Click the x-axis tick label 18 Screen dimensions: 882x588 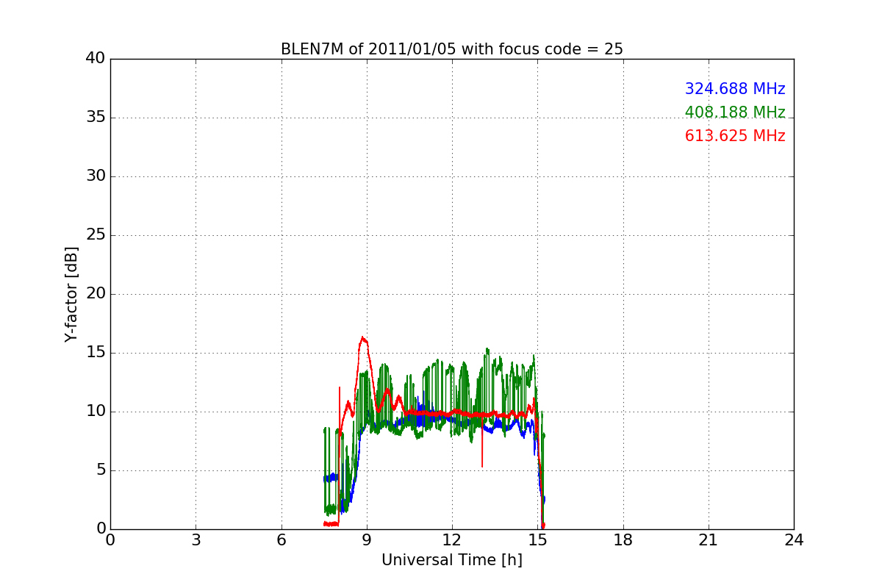623,540
